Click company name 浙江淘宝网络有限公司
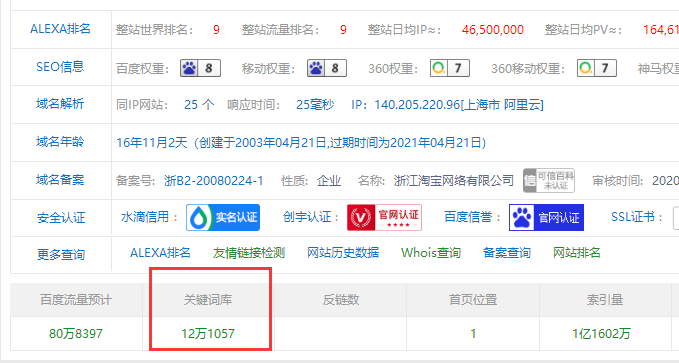The height and width of the screenshot is (363, 679). point(454,181)
